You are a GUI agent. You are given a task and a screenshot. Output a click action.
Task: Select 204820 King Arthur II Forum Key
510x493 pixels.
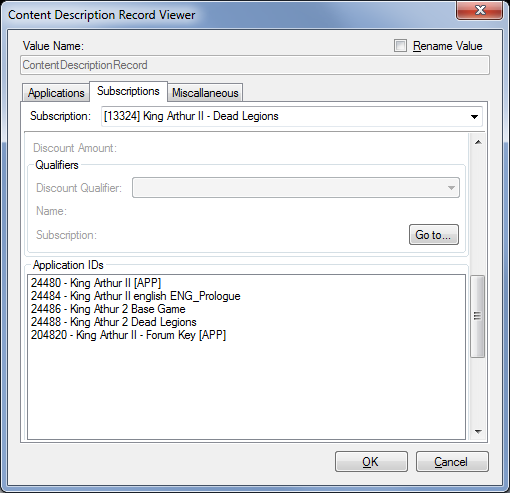pos(128,335)
